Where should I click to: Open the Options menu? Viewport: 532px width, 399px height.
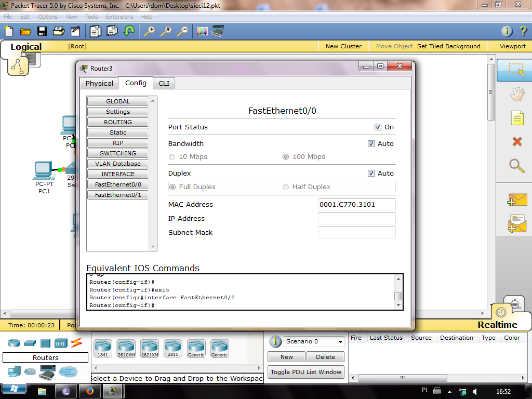click(x=47, y=17)
